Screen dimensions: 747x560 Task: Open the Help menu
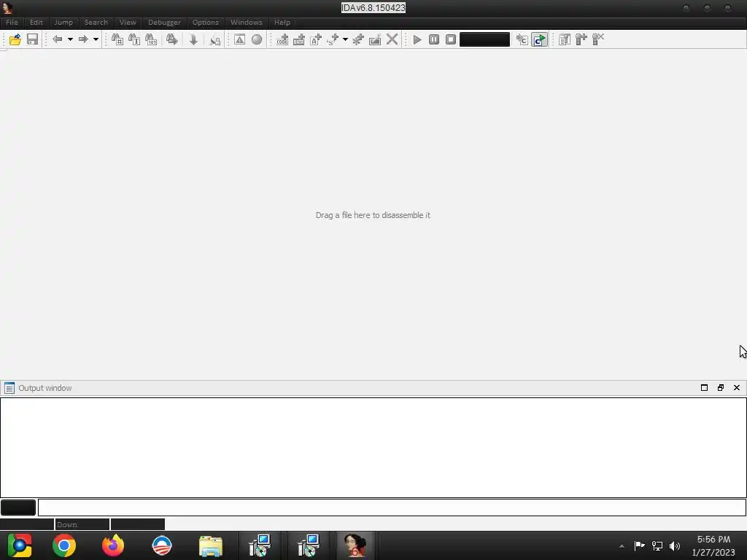coord(282,23)
